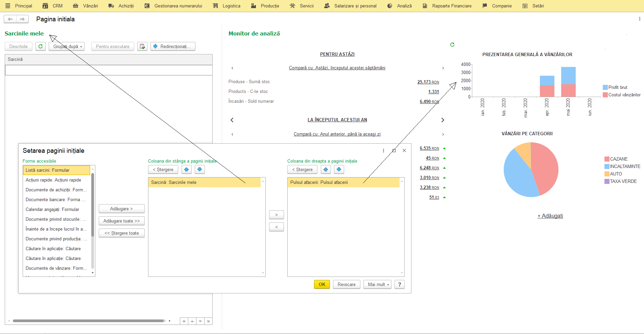Open the main hamburger menu icon
644x334 pixels.
click(8, 6)
